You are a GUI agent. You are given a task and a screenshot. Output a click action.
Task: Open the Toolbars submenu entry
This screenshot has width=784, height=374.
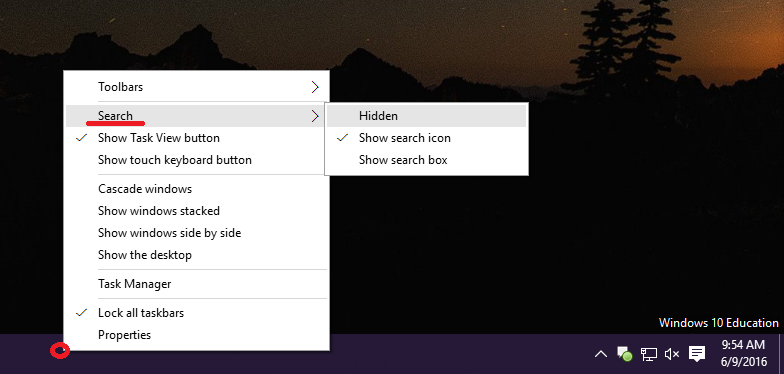tap(196, 87)
